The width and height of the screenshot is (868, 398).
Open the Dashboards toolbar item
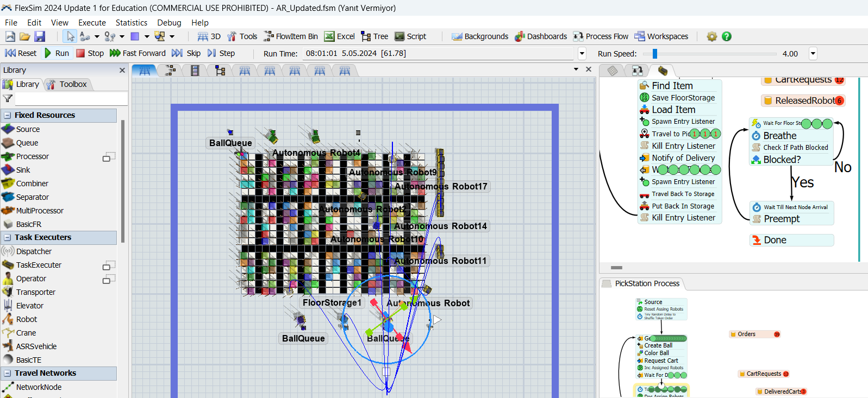click(x=541, y=36)
